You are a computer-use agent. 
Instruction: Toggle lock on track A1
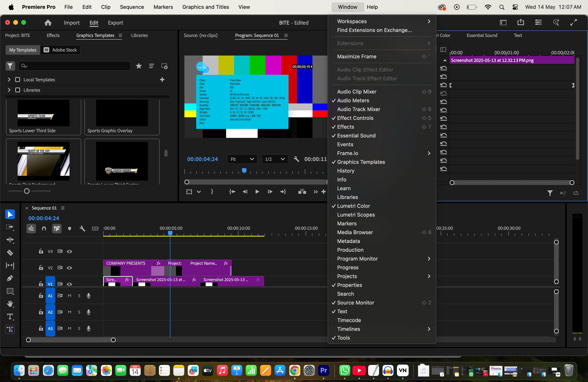click(x=41, y=296)
